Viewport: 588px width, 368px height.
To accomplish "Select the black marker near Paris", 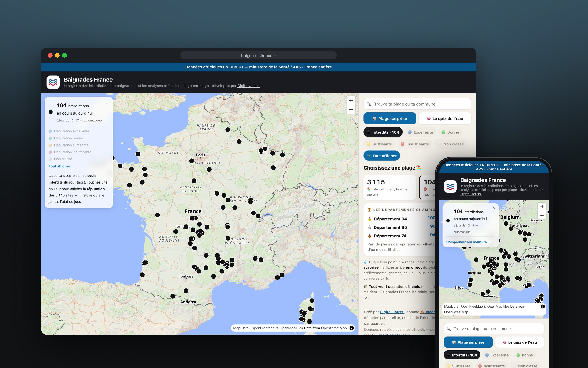I will pyautogui.click(x=192, y=161).
